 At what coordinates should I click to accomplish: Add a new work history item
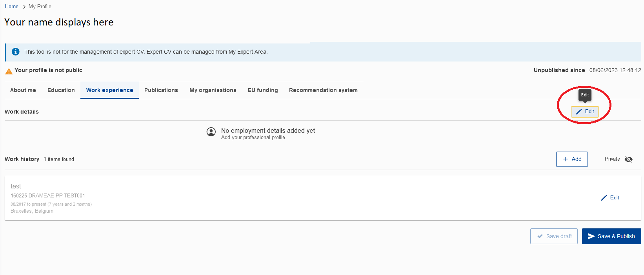pyautogui.click(x=572, y=159)
